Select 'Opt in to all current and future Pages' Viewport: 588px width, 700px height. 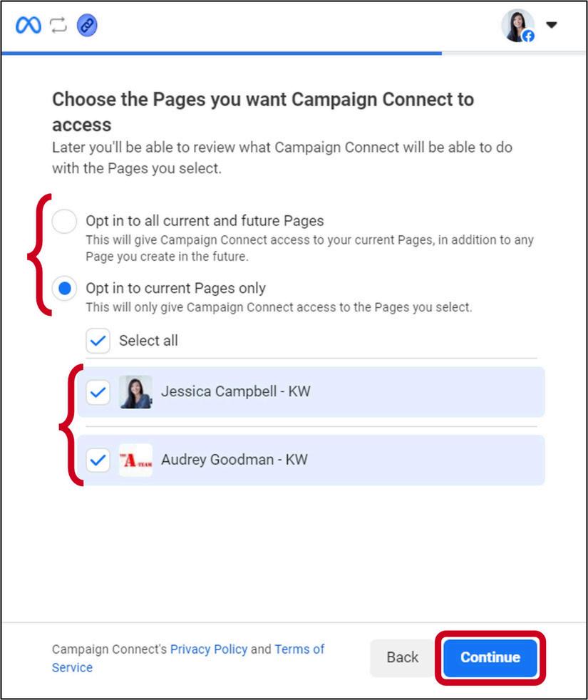click(64, 222)
